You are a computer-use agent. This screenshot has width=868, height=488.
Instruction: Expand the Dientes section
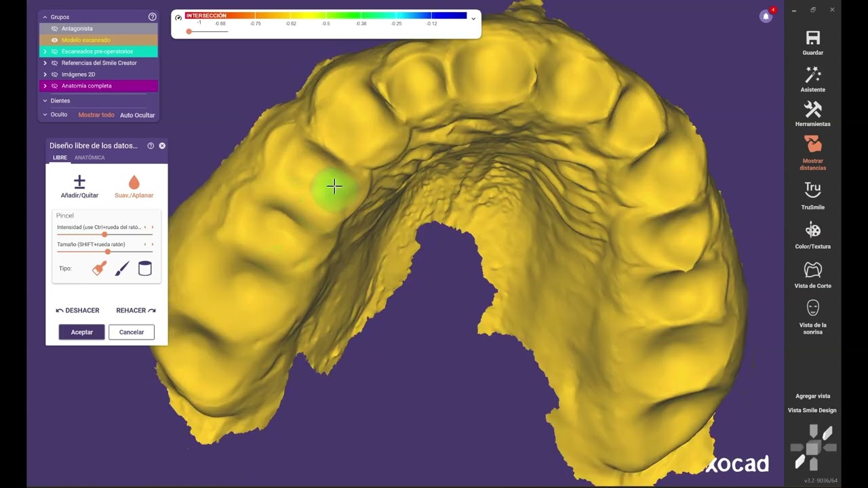[x=45, y=101]
